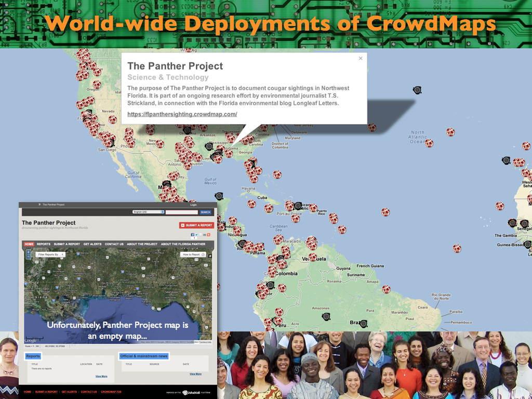
Task: Click the blue SEARCH button
Action: click(205, 212)
